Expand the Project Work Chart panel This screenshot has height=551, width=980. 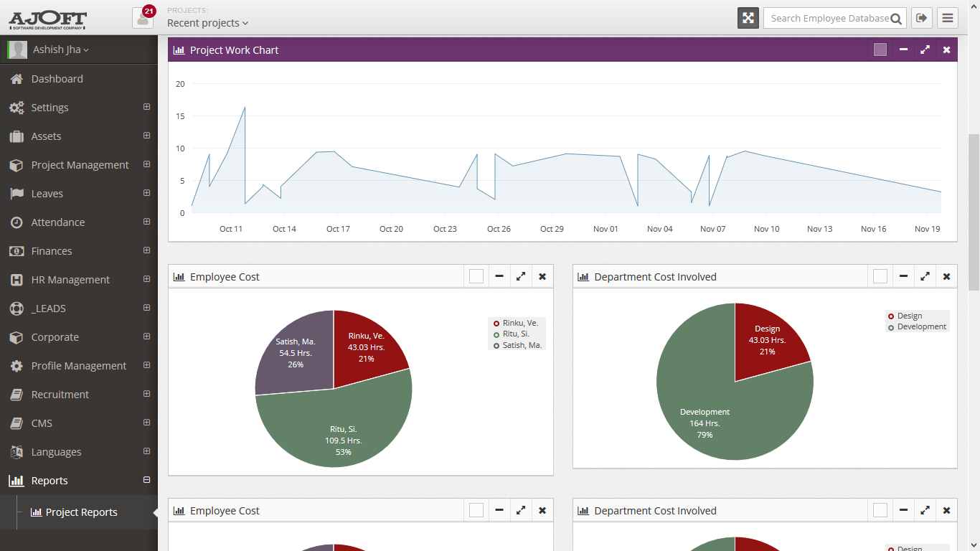[x=925, y=50]
